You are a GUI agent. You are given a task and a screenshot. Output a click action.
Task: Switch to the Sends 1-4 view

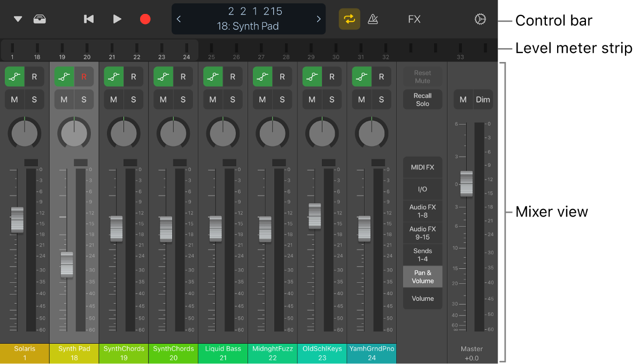click(x=422, y=254)
